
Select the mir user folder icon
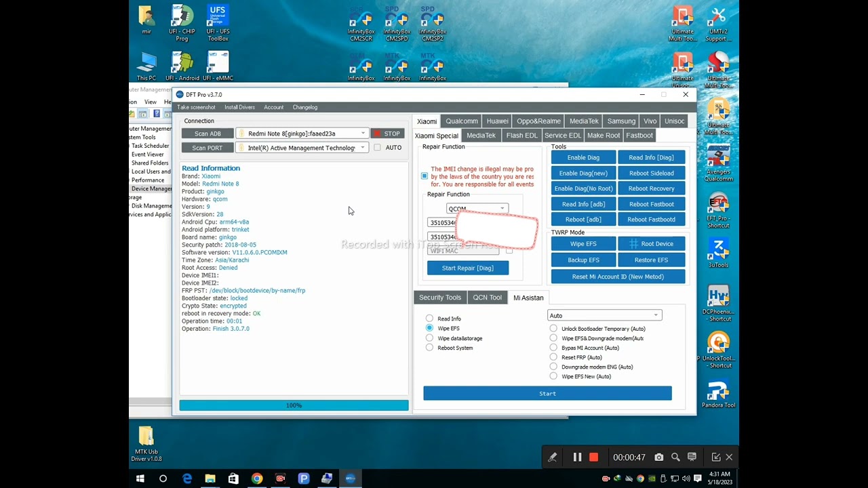click(x=146, y=20)
